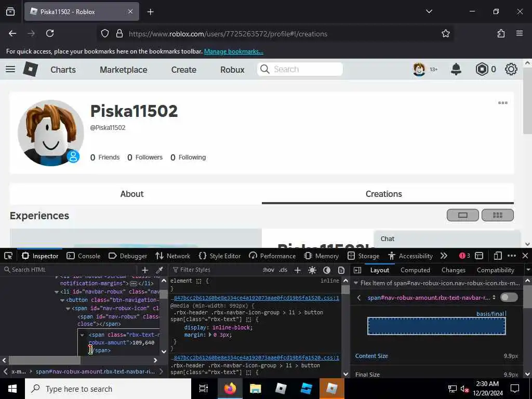The width and height of the screenshot is (532, 399).
Task: Open the Network tab
Action: [x=172, y=256]
